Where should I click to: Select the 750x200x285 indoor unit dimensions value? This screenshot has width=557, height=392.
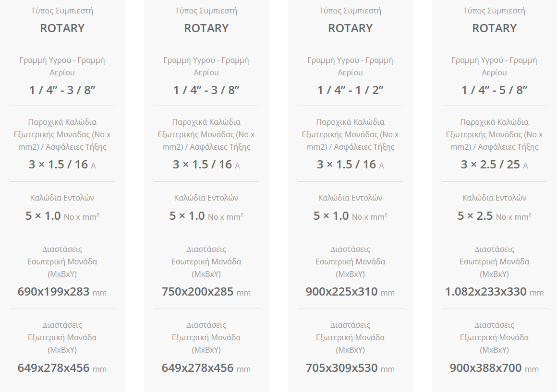pyautogui.click(x=197, y=292)
